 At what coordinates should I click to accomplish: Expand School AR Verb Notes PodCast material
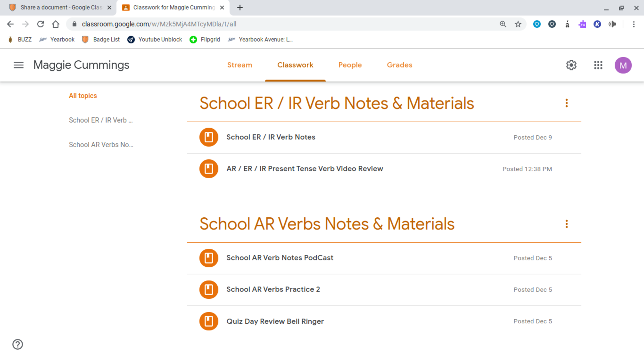click(280, 258)
